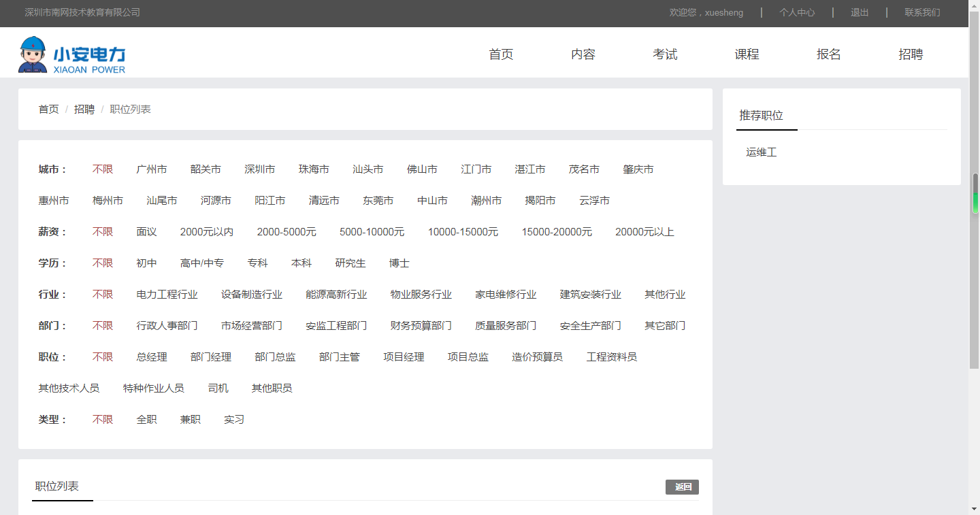Select 实习 as the job type

coord(234,419)
